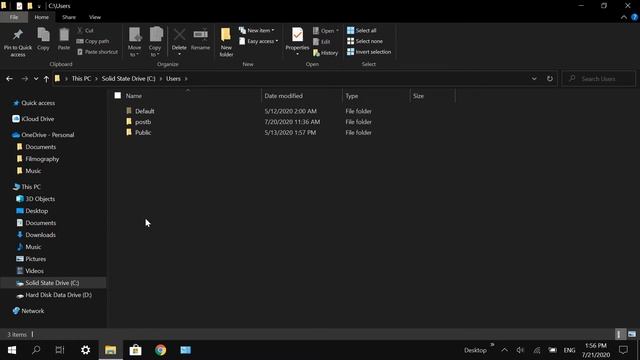Click Select none in ribbon
This screenshot has height=360, width=640.
click(365, 41)
